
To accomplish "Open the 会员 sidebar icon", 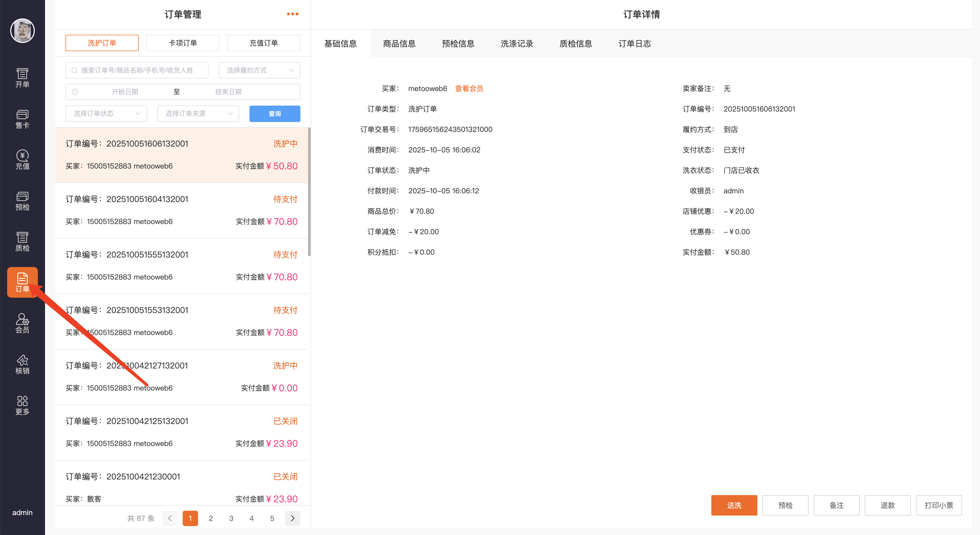I will (22, 323).
